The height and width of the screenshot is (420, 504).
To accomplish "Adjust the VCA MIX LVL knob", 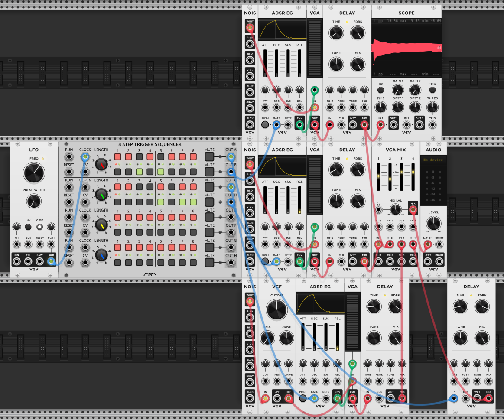I will click(x=396, y=210).
